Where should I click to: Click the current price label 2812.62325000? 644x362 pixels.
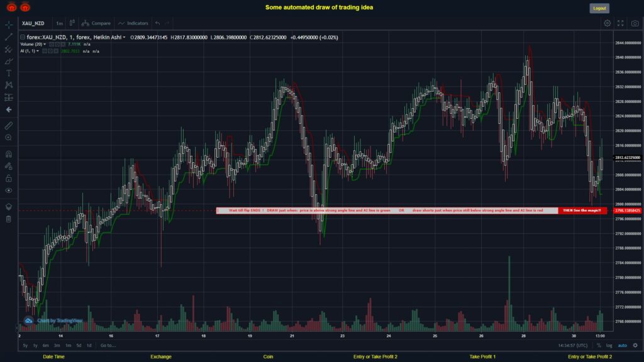pos(628,158)
